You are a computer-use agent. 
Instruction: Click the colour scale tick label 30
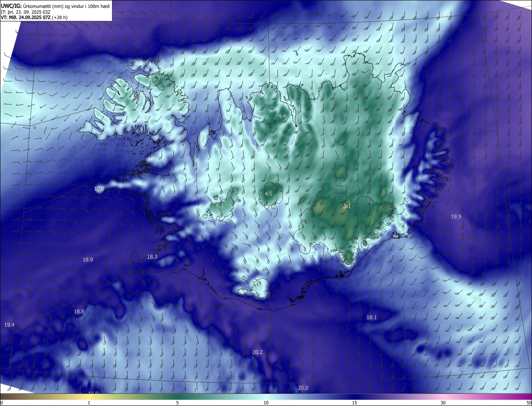click(443, 403)
